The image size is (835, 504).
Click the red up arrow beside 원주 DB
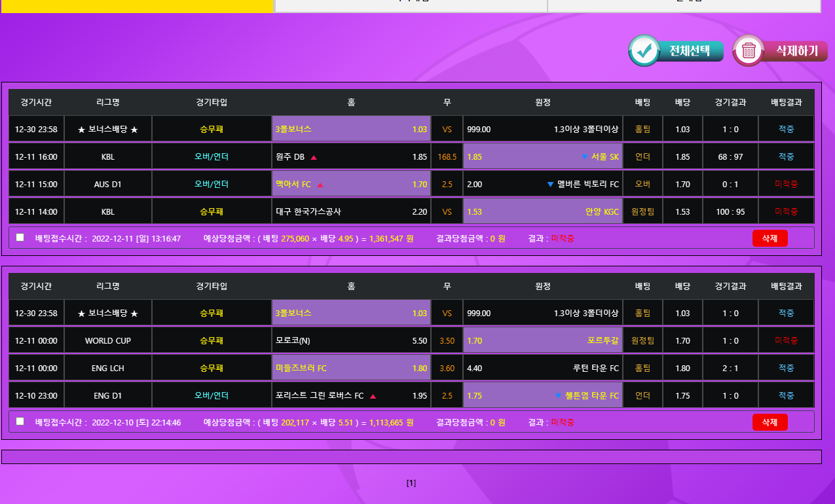[314, 157]
